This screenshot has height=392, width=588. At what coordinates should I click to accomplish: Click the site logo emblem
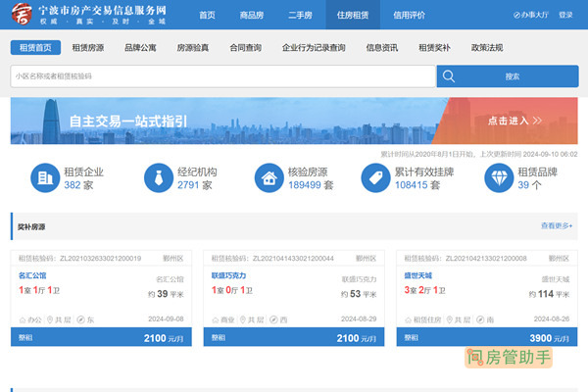pos(22,15)
